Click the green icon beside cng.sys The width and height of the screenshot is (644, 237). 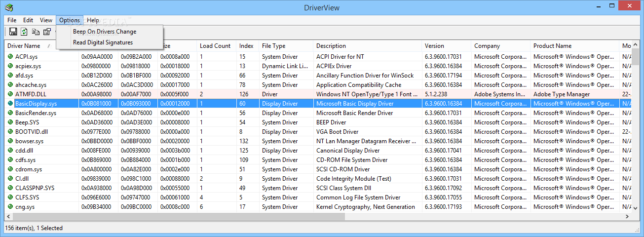(10, 207)
